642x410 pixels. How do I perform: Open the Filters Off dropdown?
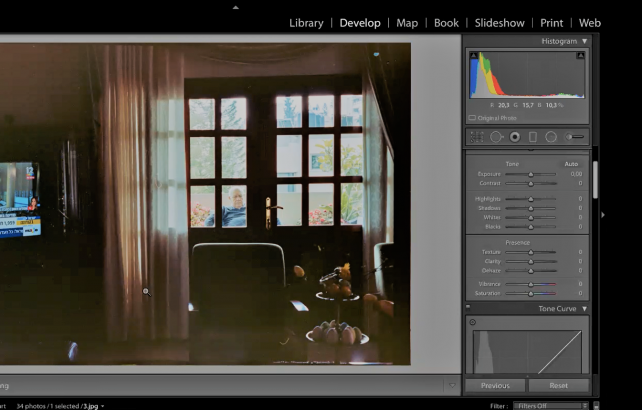click(547, 406)
